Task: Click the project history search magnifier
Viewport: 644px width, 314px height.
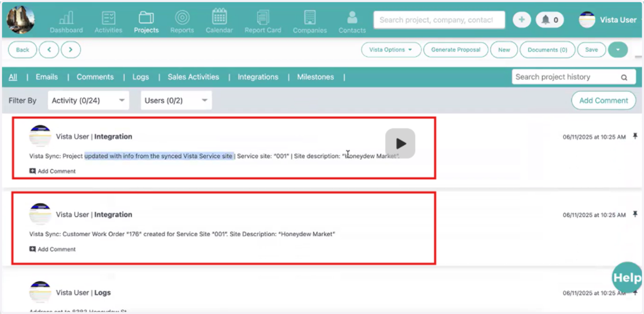Action: (624, 77)
